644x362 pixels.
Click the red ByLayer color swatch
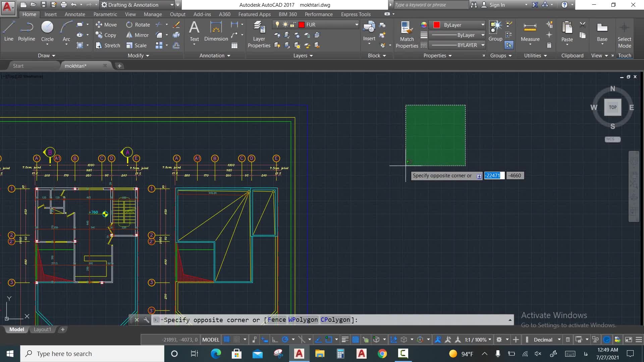(x=436, y=25)
